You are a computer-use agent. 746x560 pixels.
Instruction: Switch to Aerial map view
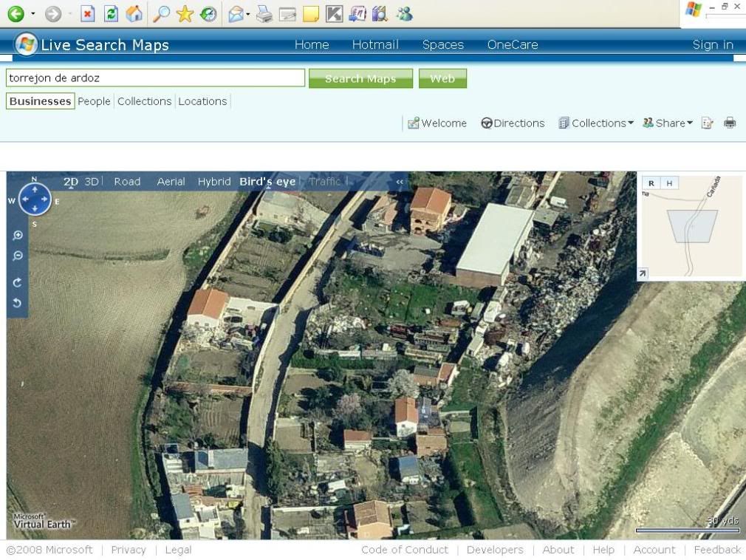click(171, 182)
